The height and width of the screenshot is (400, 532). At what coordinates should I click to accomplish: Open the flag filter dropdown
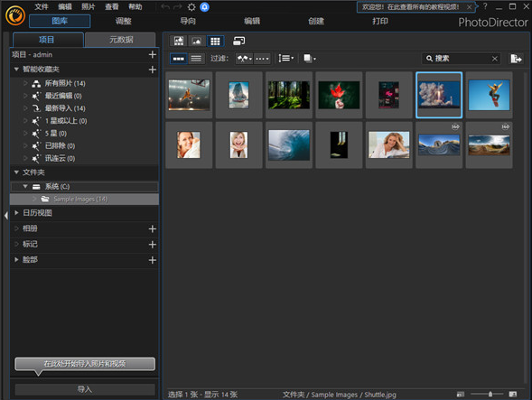[245, 59]
